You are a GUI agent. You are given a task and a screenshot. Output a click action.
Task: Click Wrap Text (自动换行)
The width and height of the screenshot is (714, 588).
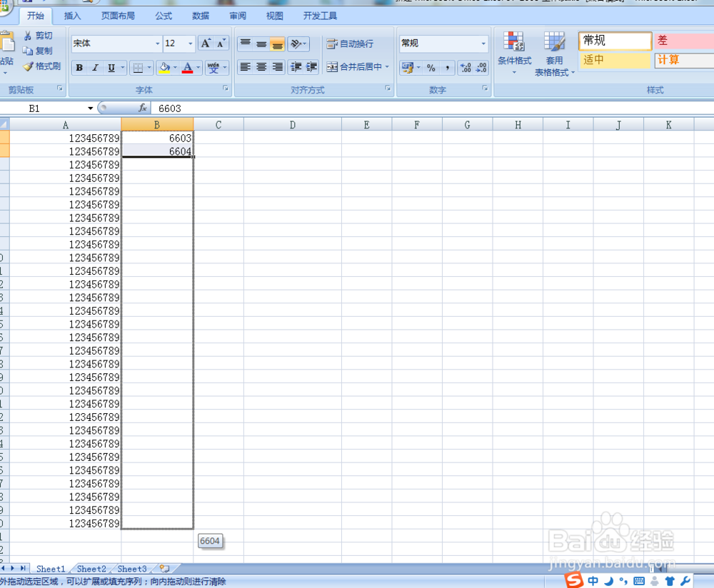pos(350,44)
